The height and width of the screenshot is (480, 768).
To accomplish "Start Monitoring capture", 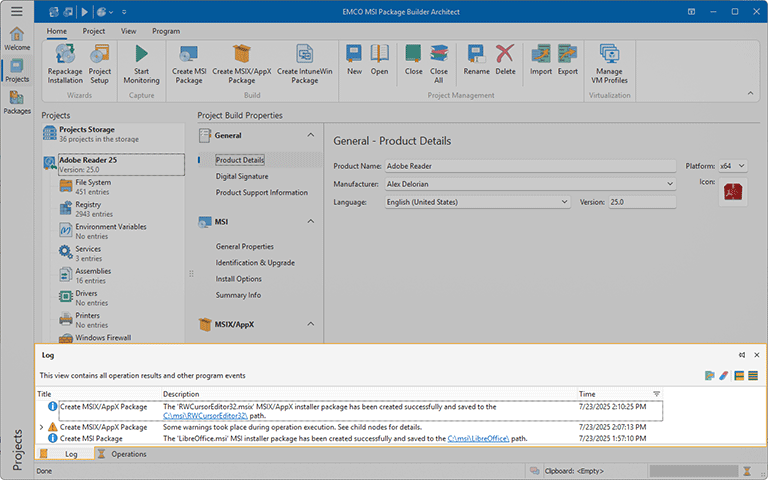I will point(141,55).
